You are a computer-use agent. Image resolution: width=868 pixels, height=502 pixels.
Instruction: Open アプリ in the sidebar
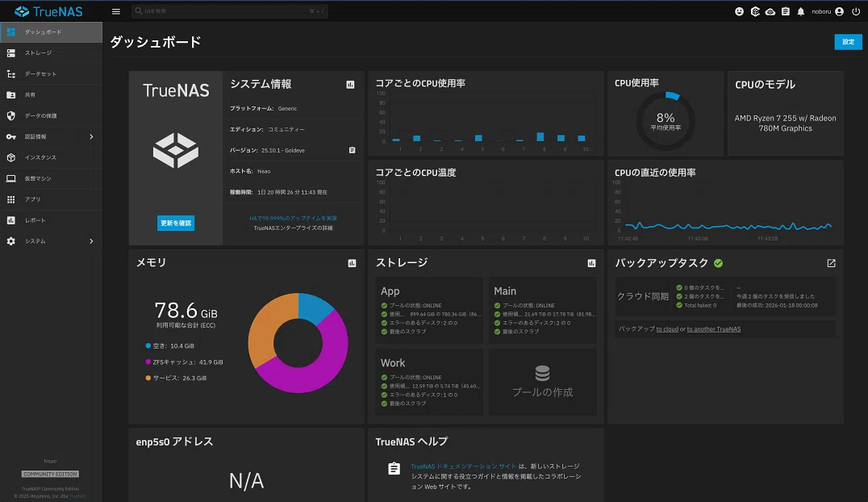click(51, 199)
